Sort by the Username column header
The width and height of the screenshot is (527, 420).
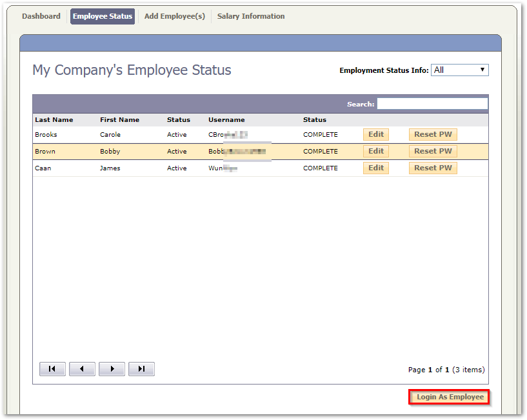pos(226,120)
